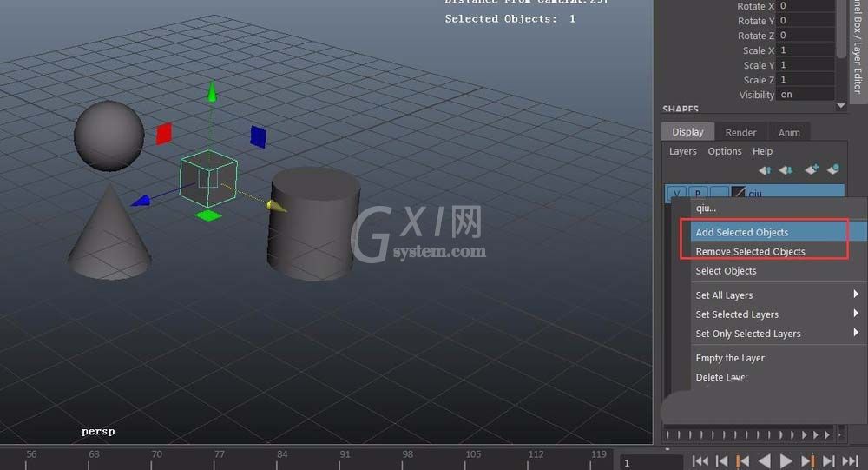Click the Visibility value field showing on
Image resolution: width=868 pixels, height=470 pixels.
point(806,95)
